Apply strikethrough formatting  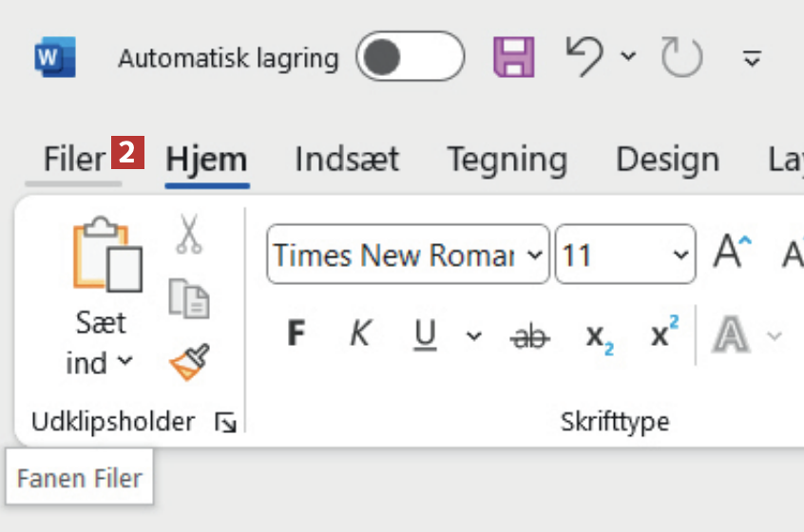click(529, 334)
